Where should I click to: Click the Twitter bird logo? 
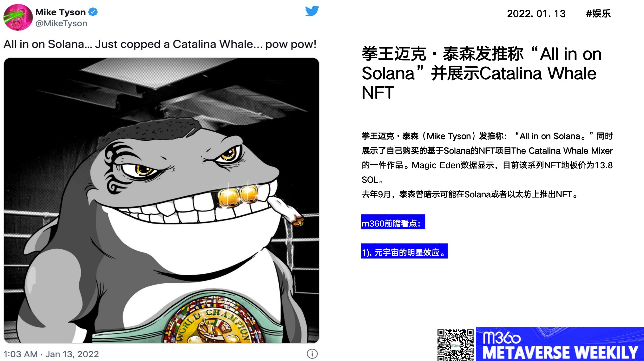tap(312, 11)
